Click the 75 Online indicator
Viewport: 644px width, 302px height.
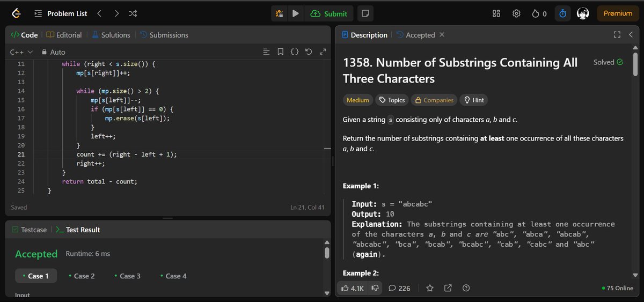pyautogui.click(x=618, y=288)
